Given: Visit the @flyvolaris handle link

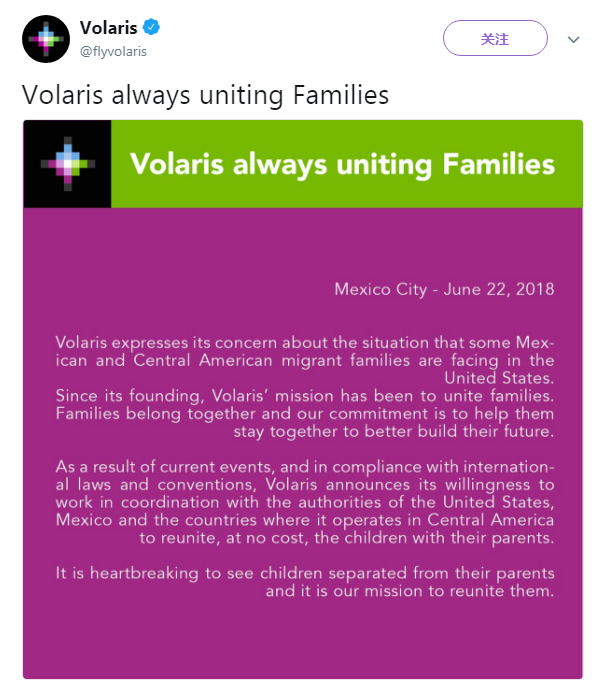Looking at the screenshot, I should point(113,50).
